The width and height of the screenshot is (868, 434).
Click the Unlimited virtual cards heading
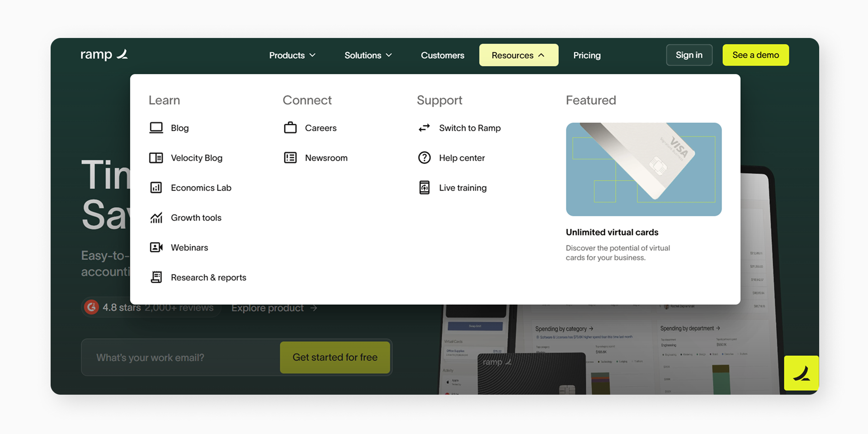[x=612, y=232]
